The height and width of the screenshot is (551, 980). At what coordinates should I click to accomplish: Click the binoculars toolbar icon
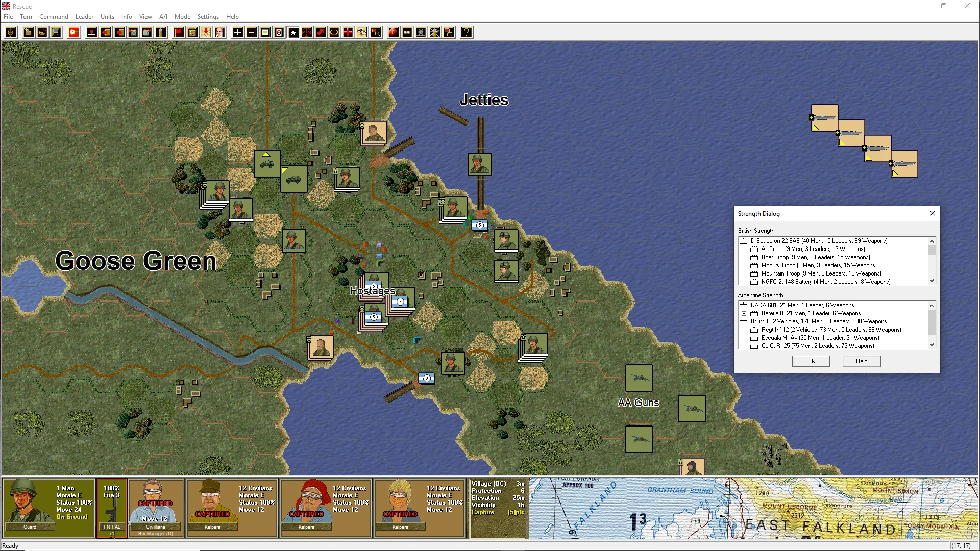coord(407,33)
